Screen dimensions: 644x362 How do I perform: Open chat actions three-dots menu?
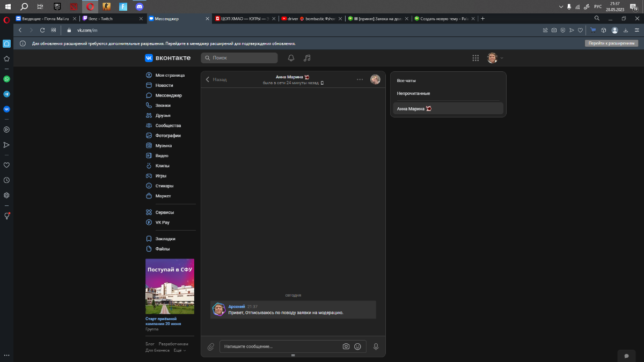coord(360,79)
